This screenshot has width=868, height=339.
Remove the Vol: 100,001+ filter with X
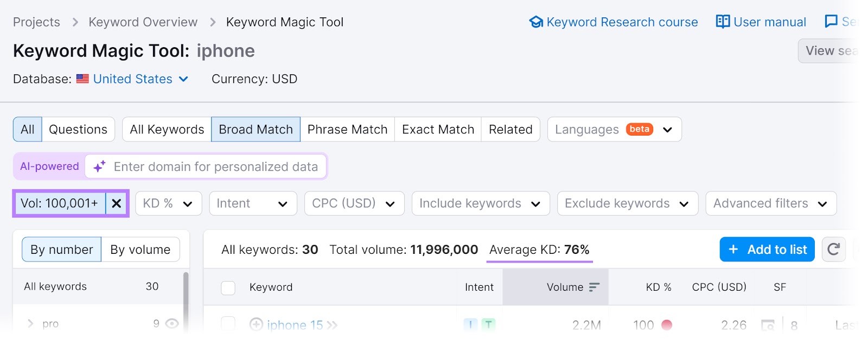pos(116,203)
